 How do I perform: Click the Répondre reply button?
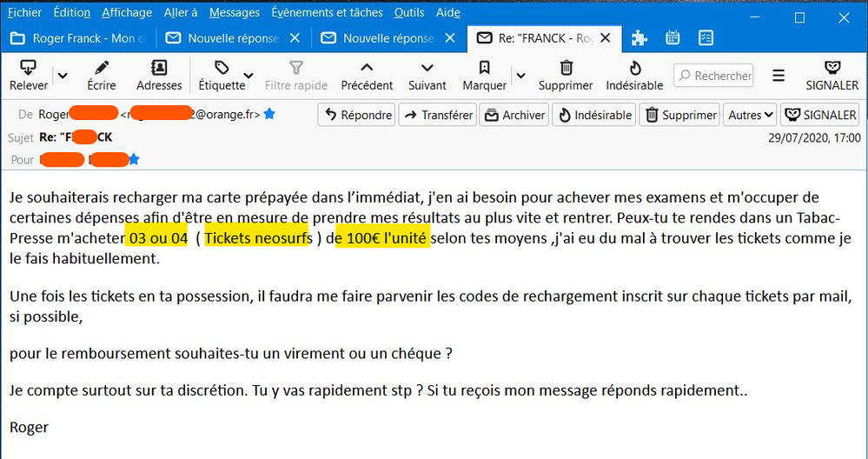[x=356, y=115]
